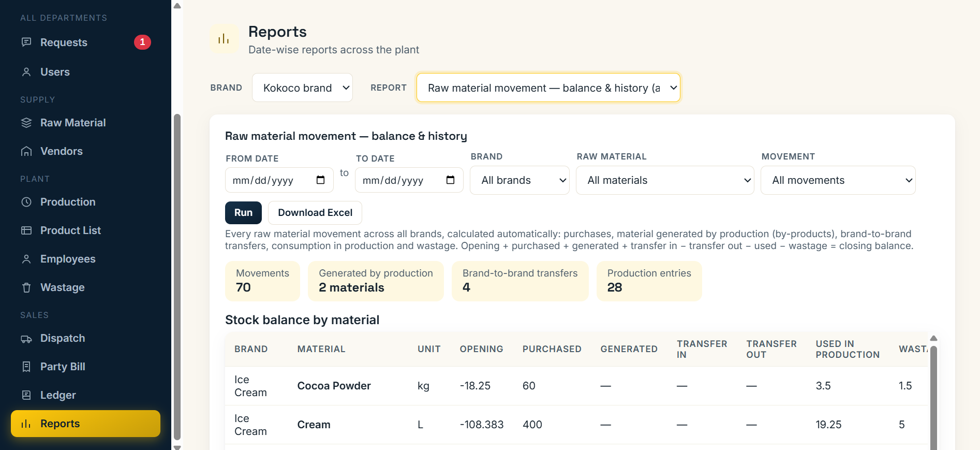Click Cocoa Powder material cell
Viewport: 980px width, 450px height.
pyautogui.click(x=334, y=386)
